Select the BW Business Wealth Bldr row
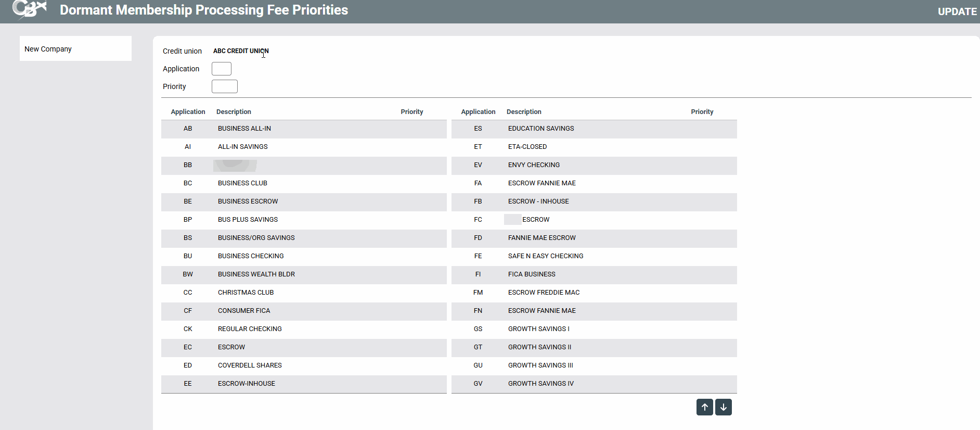The image size is (980, 430). point(303,274)
